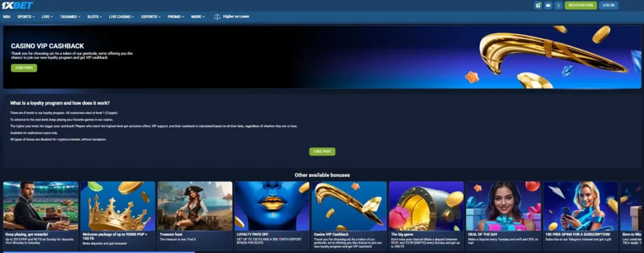Click the dollar sign payments icon

pyautogui.click(x=558, y=5)
